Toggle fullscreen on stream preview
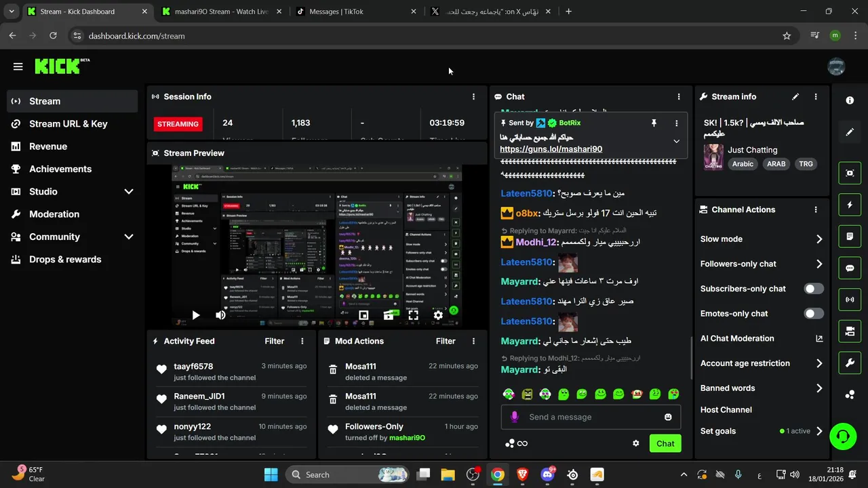 [413, 315]
